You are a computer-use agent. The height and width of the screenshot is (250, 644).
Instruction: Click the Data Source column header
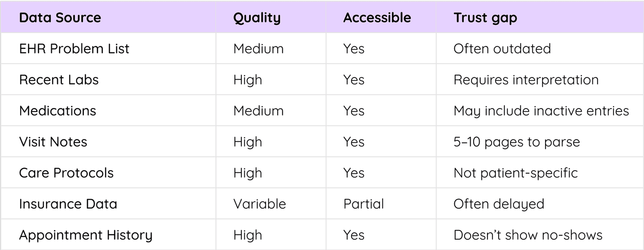(60, 18)
